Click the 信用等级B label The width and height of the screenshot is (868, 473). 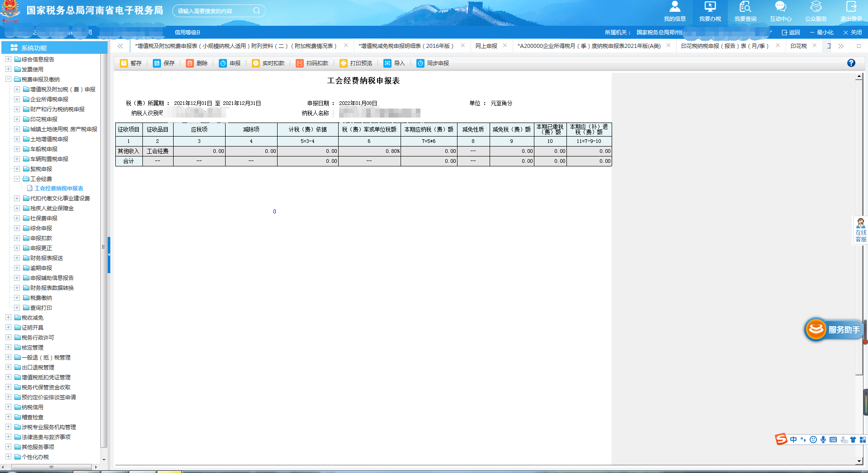(187, 33)
